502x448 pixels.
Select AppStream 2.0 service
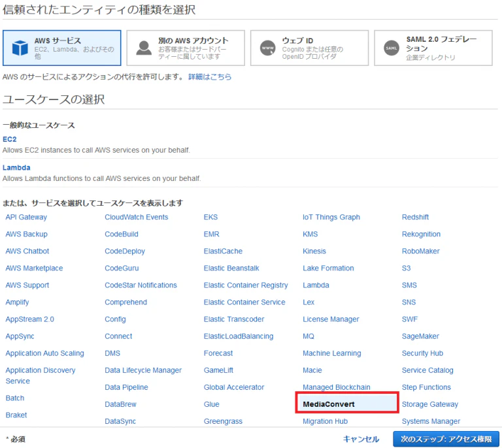[x=30, y=319]
